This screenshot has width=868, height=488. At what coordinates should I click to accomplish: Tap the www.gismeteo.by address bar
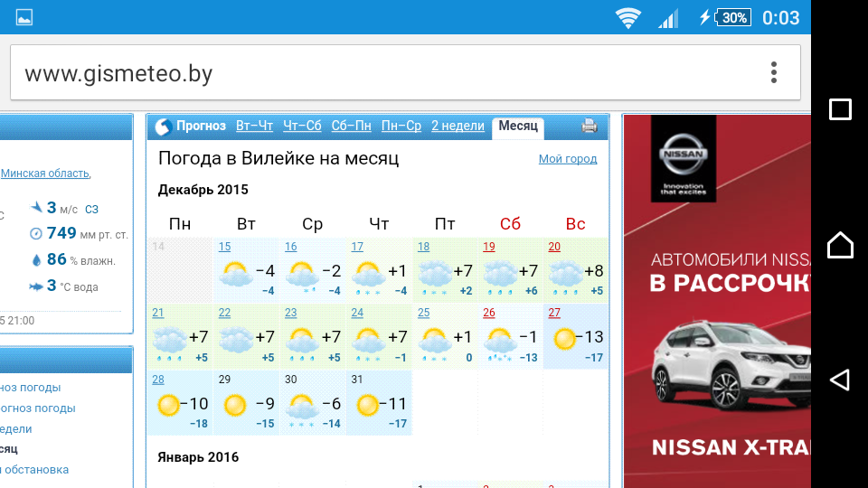380,73
